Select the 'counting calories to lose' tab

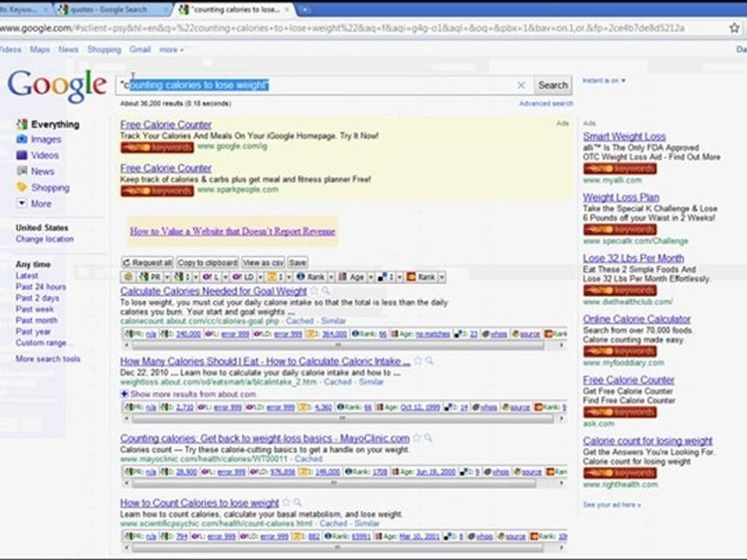[x=234, y=9]
